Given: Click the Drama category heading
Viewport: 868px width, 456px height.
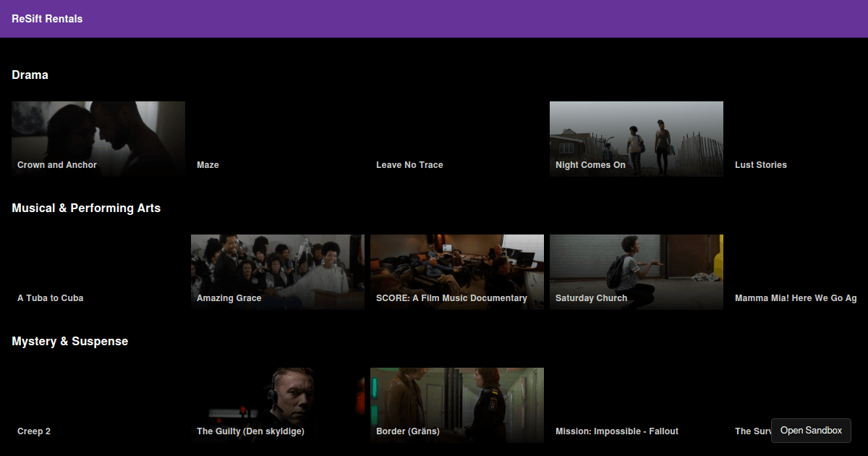Looking at the screenshot, I should point(30,75).
